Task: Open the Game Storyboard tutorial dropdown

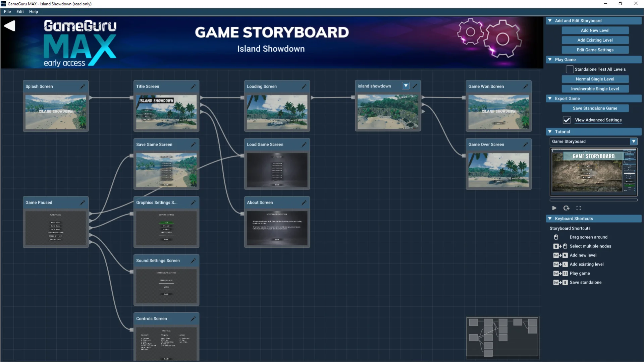Action: [634, 141]
